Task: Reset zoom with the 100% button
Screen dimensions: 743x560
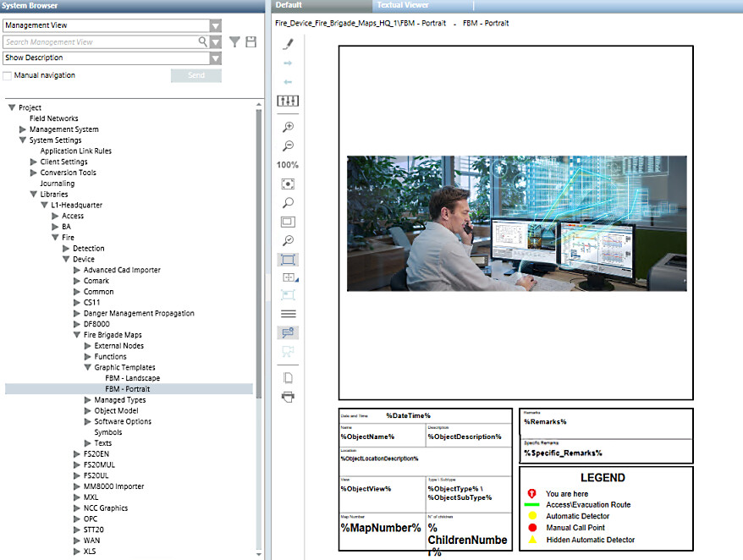Action: pos(288,165)
